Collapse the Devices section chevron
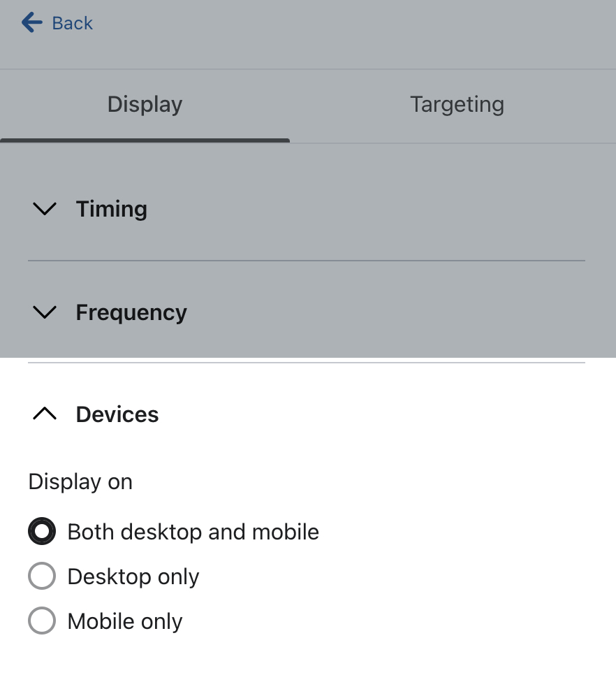 coord(45,414)
